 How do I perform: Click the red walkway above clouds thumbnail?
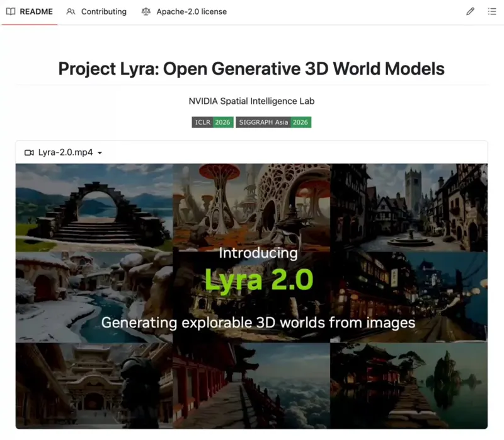251,386
